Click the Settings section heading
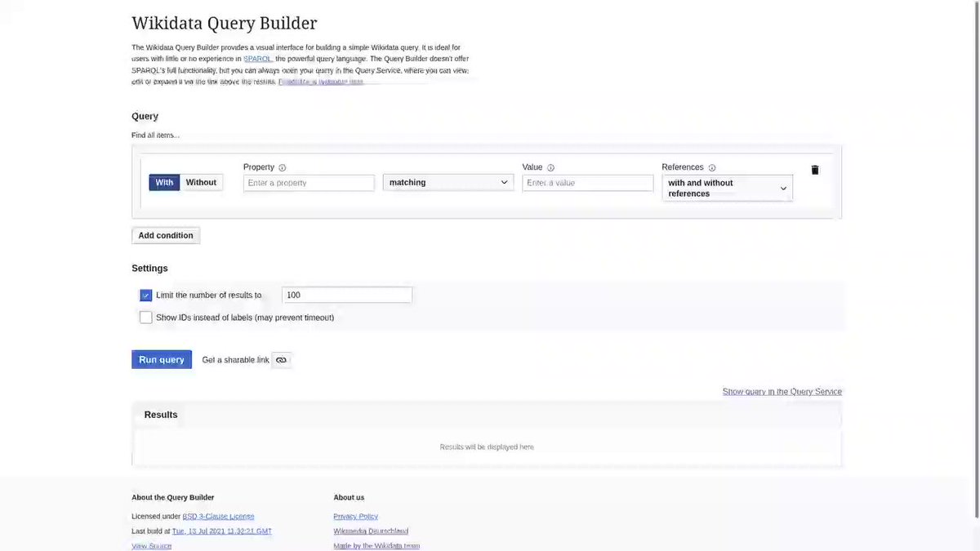 point(149,269)
